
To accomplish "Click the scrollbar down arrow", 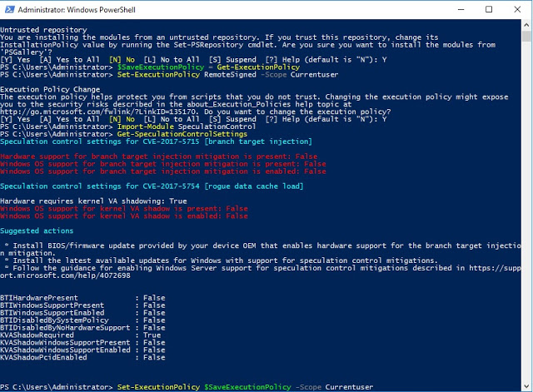I will pos(526,385).
